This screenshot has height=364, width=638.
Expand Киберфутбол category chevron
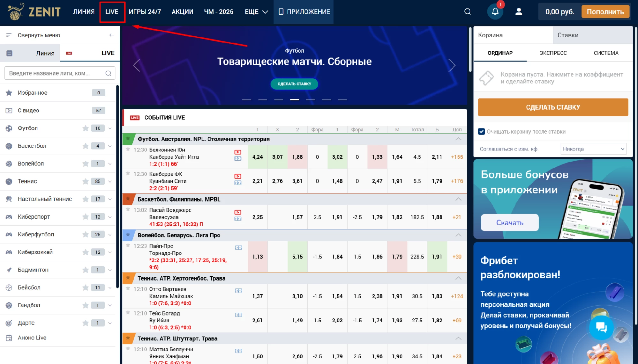click(110, 234)
